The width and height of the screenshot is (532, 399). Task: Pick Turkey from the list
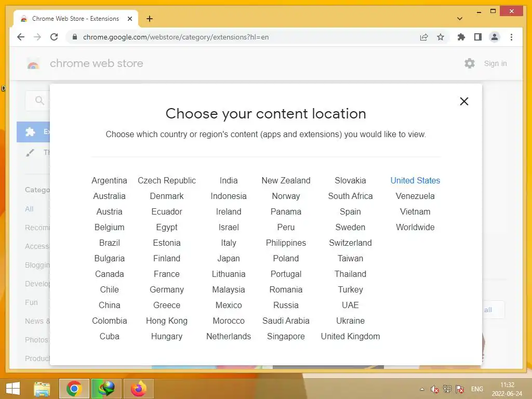click(x=350, y=290)
